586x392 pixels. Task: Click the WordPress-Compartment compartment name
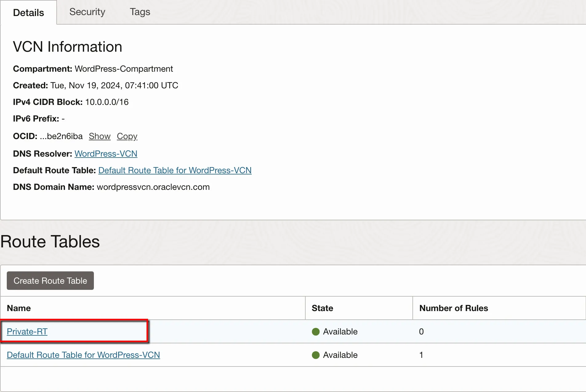pos(124,69)
